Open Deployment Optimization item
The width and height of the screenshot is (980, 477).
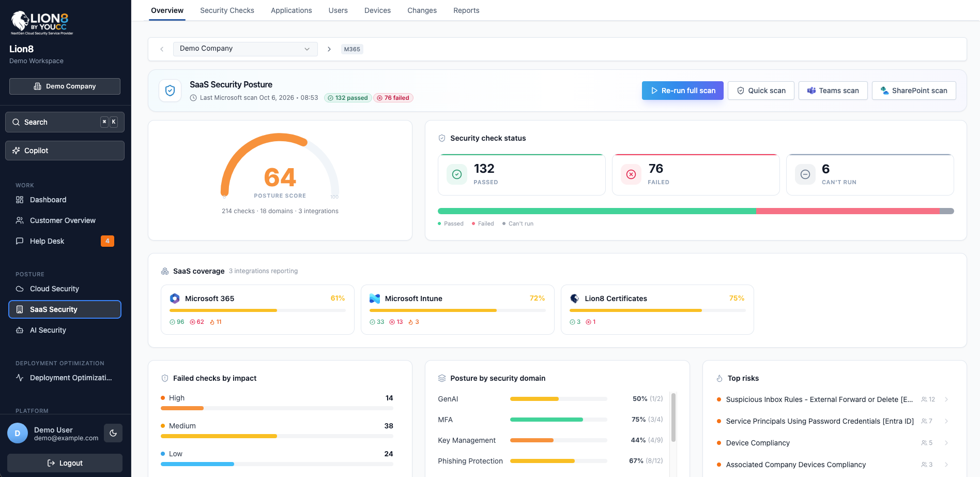click(x=65, y=378)
